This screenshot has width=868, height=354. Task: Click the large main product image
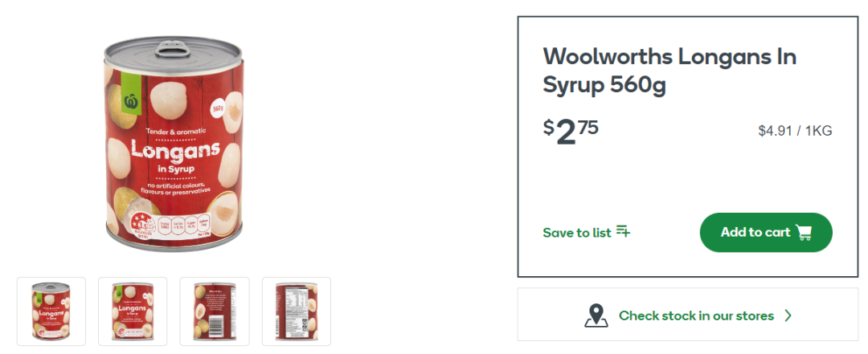[174, 144]
